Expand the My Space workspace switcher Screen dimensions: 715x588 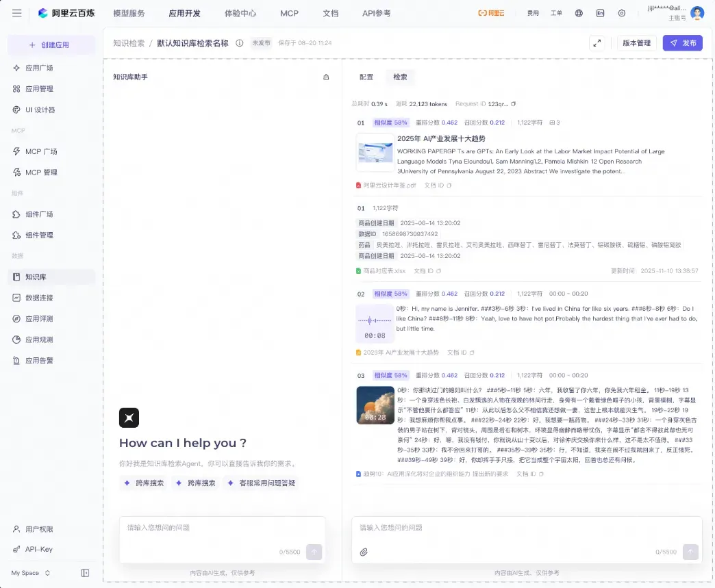(x=31, y=573)
